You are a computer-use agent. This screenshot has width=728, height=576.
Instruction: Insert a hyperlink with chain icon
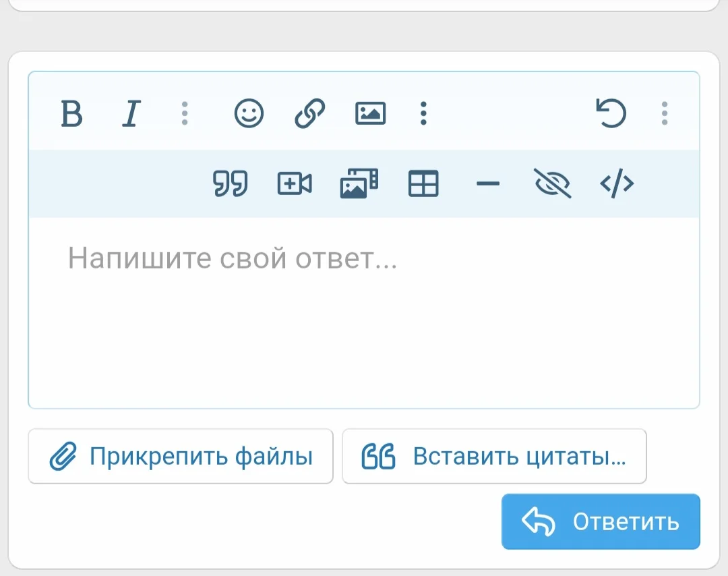[x=310, y=113]
